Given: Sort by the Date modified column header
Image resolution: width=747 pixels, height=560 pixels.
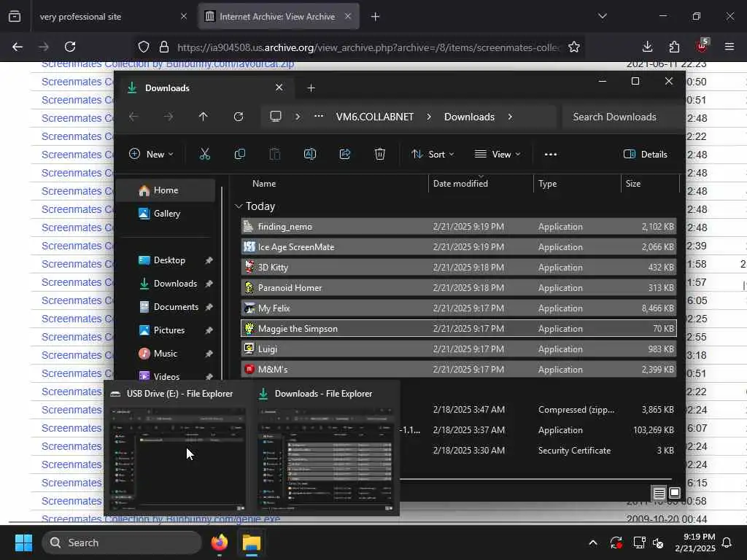Looking at the screenshot, I should [x=460, y=184].
